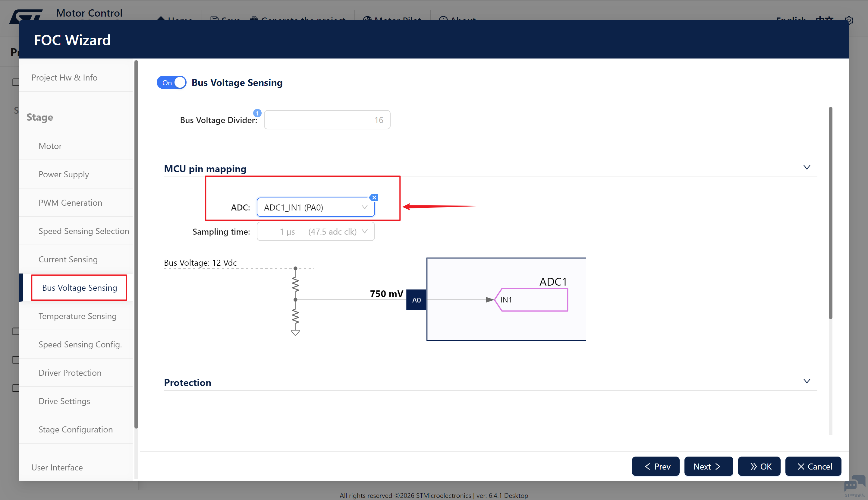Open Project Hw & Info page
Image resolution: width=868 pixels, height=500 pixels.
(x=64, y=78)
